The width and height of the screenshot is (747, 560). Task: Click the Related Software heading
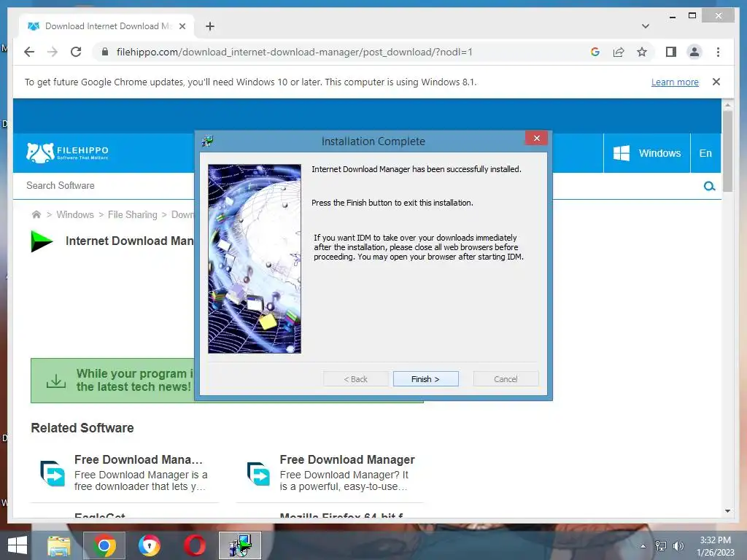(x=82, y=427)
